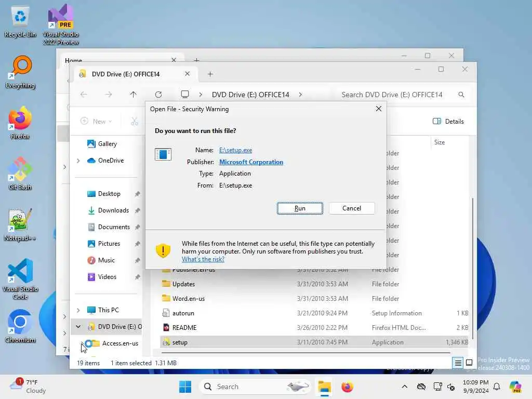532x399 pixels.
Task: Click the search magnifier in Explorer
Action: tap(461, 95)
